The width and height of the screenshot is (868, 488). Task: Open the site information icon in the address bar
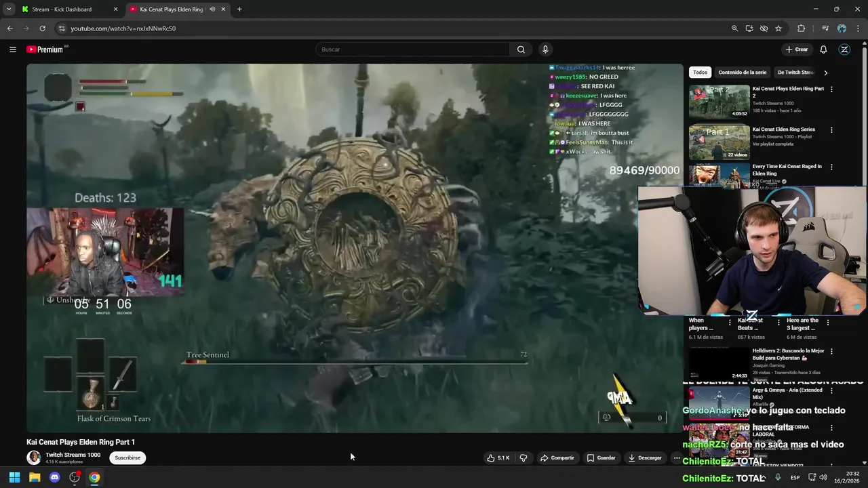coord(62,28)
